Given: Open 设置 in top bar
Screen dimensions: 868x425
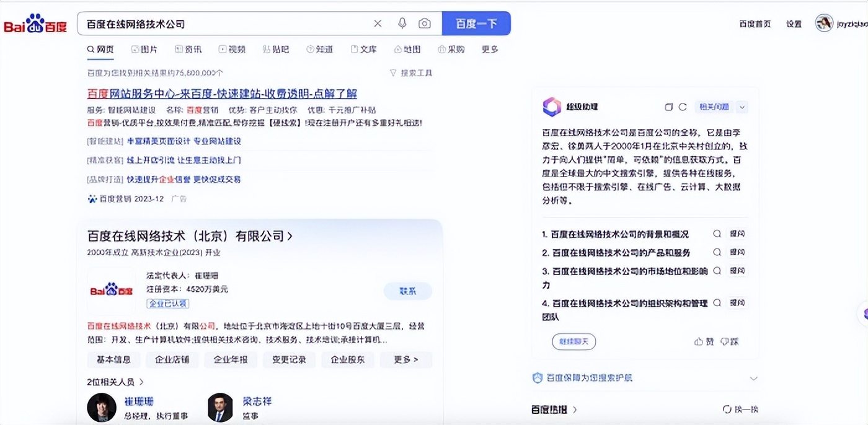Looking at the screenshot, I should [x=794, y=24].
